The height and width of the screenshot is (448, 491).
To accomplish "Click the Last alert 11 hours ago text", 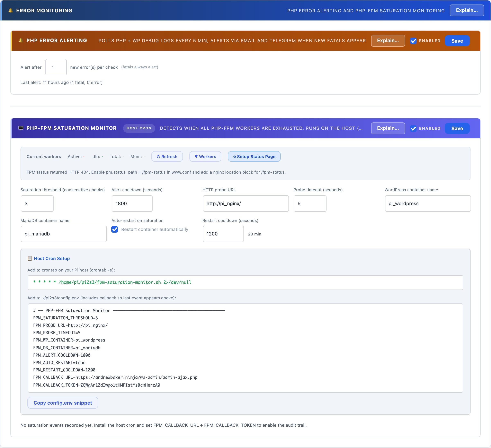I will pos(61,82).
